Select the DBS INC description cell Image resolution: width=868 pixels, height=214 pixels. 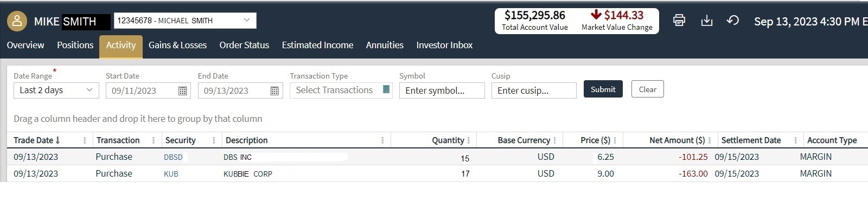(x=238, y=157)
